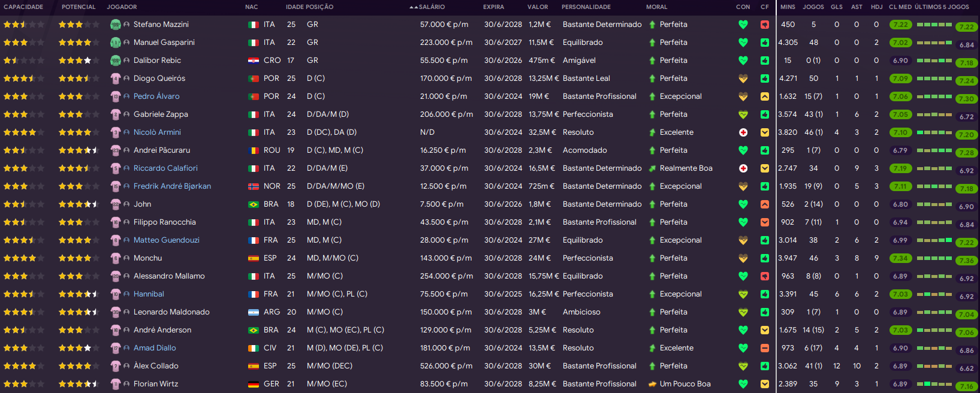The height and width of the screenshot is (393, 980).
Task: Click Stefano Mazzini's red match fitness icon
Action: tap(765, 25)
